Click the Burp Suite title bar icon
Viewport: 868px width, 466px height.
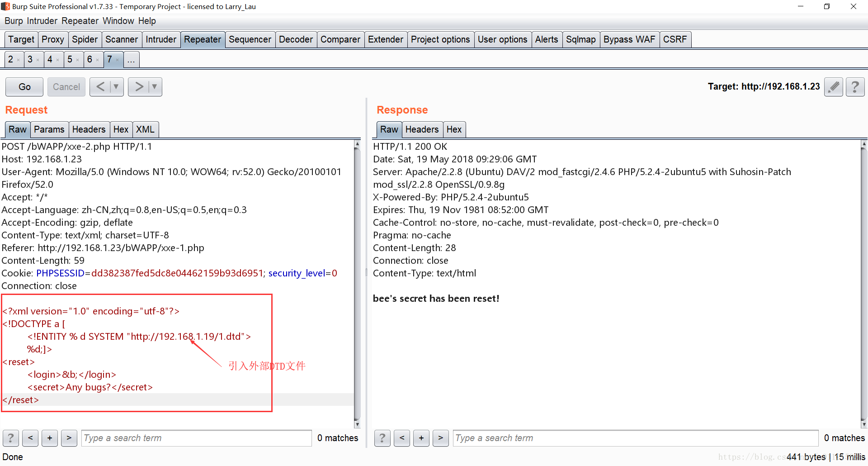[x=5, y=6]
